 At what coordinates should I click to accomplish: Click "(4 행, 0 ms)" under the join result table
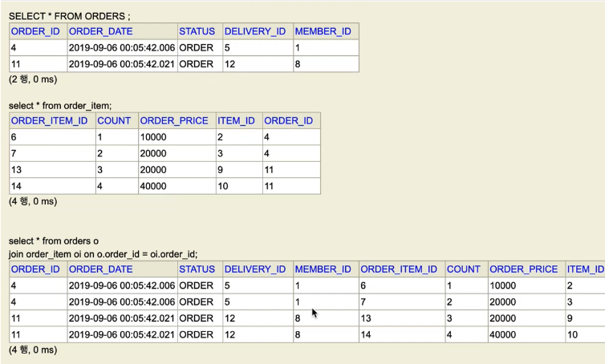[33, 350]
